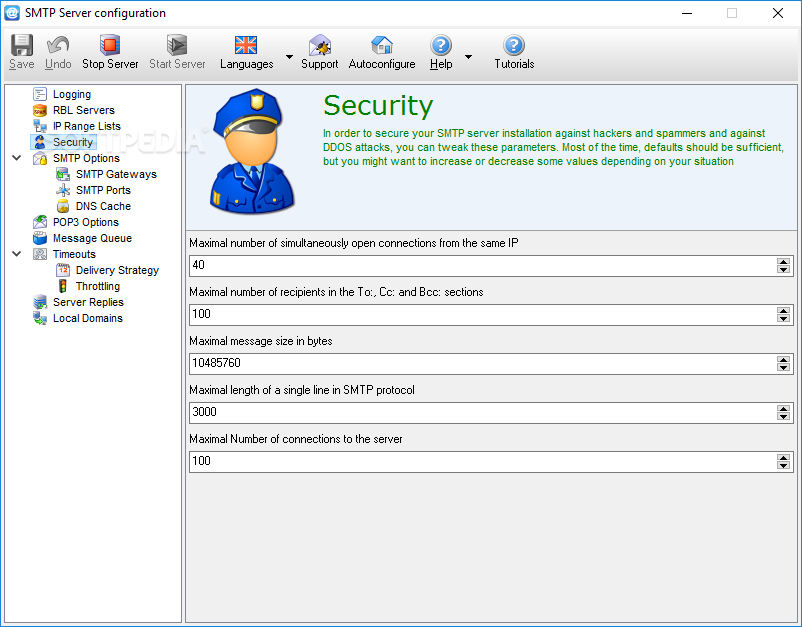Click the SMTP Ports icon

(x=63, y=190)
